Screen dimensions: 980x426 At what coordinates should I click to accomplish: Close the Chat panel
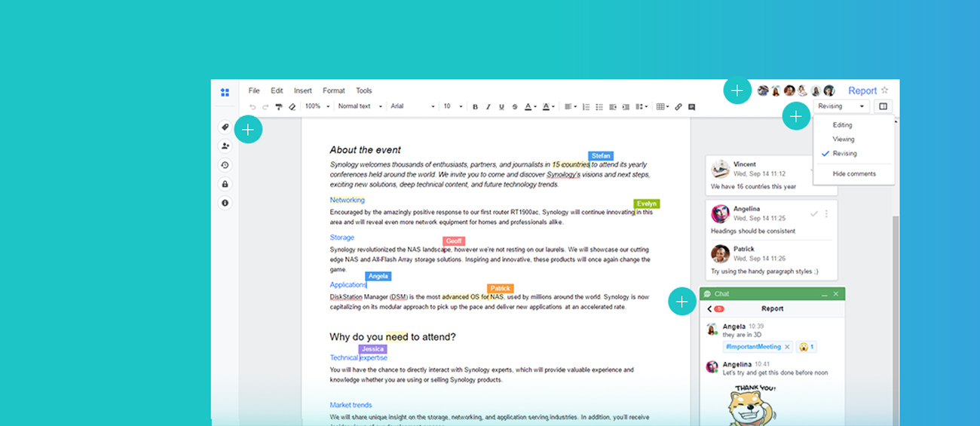point(836,294)
